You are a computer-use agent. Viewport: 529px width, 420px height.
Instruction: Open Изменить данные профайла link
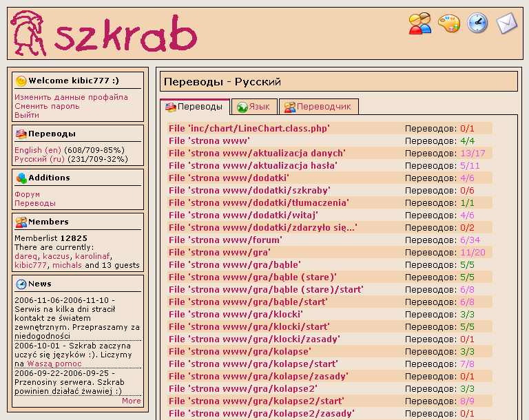71,97
